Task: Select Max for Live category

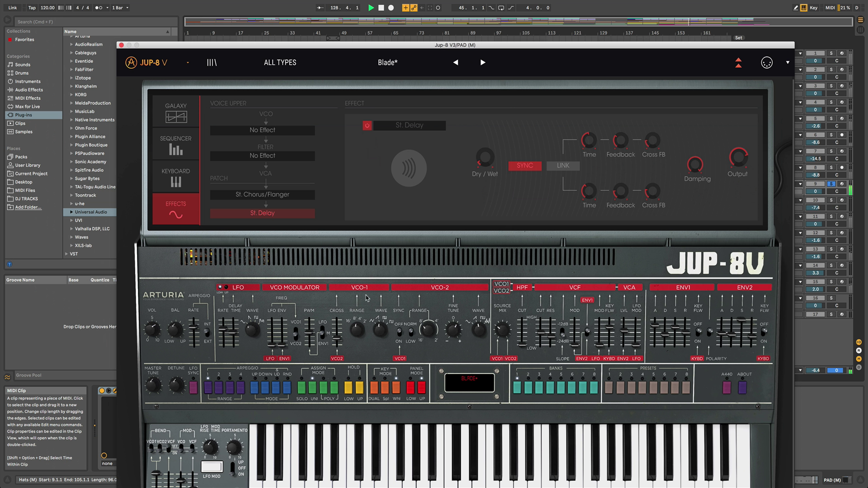Action: (27, 107)
